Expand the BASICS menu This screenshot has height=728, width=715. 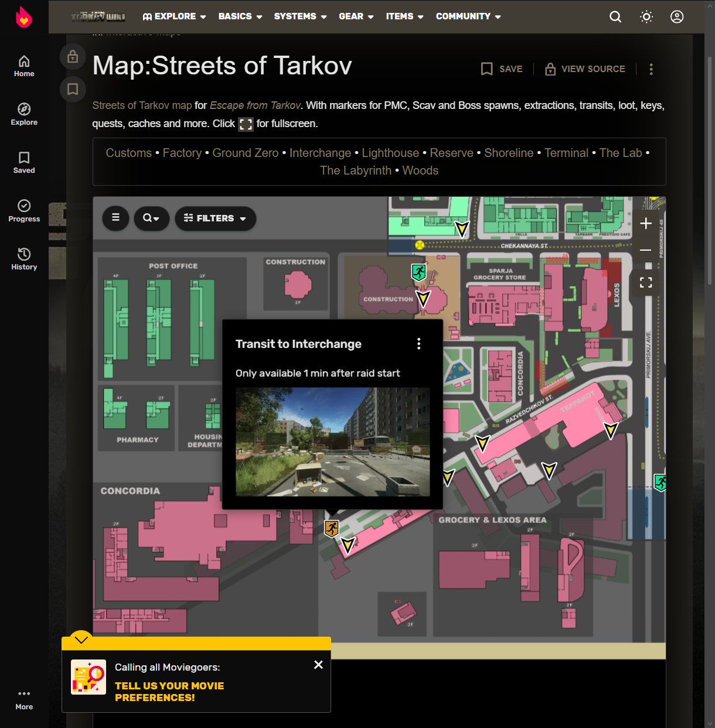240,16
